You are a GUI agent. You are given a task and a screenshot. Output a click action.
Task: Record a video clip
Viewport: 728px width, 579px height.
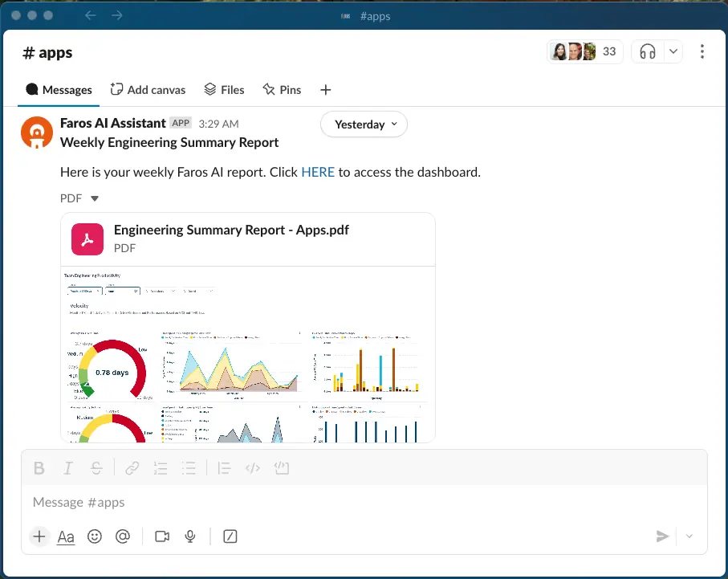(161, 536)
